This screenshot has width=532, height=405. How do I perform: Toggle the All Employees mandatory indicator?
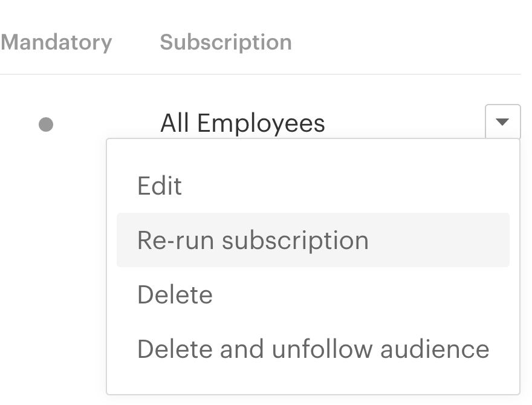(46, 125)
